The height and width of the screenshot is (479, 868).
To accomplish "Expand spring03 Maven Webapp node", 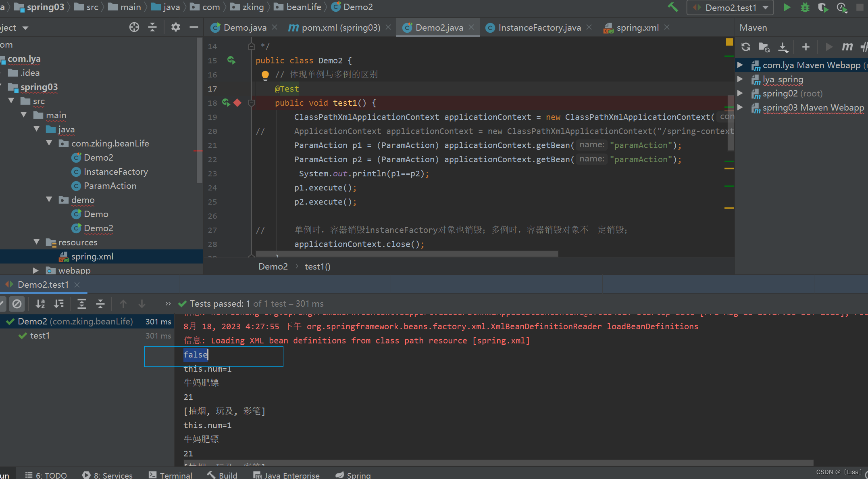I will (x=740, y=107).
